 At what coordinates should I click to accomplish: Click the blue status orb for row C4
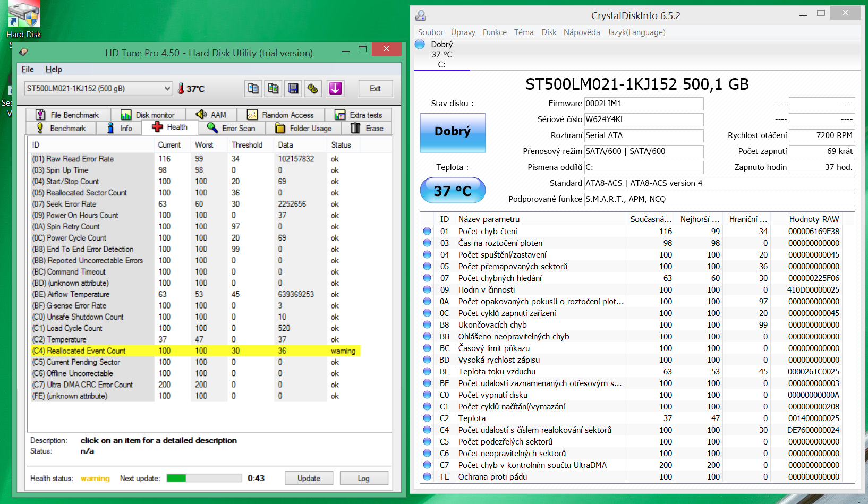pyautogui.click(x=427, y=430)
